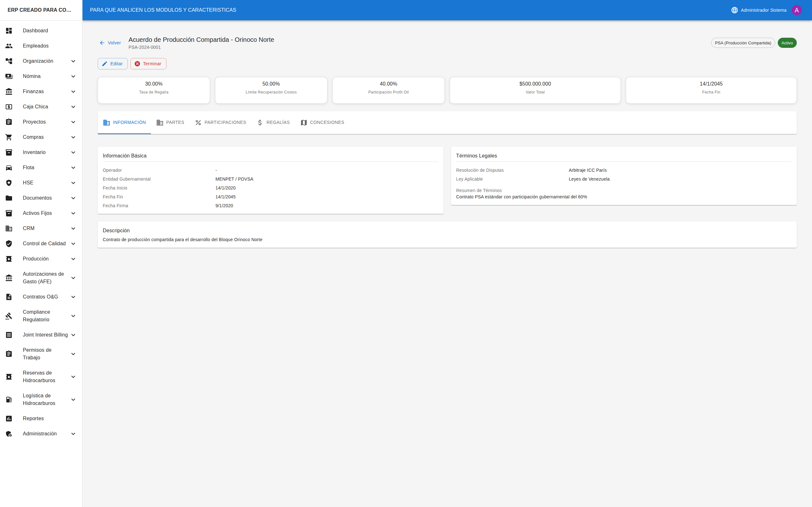This screenshot has width=812, height=507.
Task: Click the Editar button
Action: [113, 64]
